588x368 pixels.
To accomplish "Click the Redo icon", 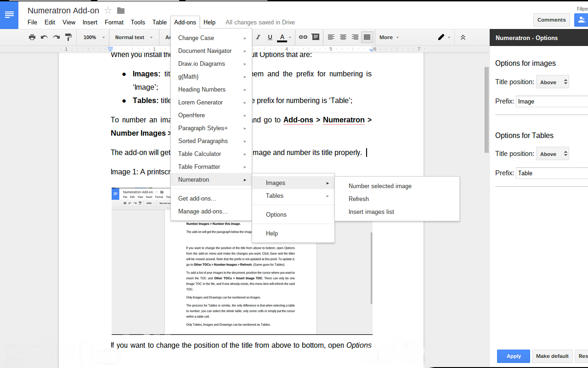I will tap(56, 37).
